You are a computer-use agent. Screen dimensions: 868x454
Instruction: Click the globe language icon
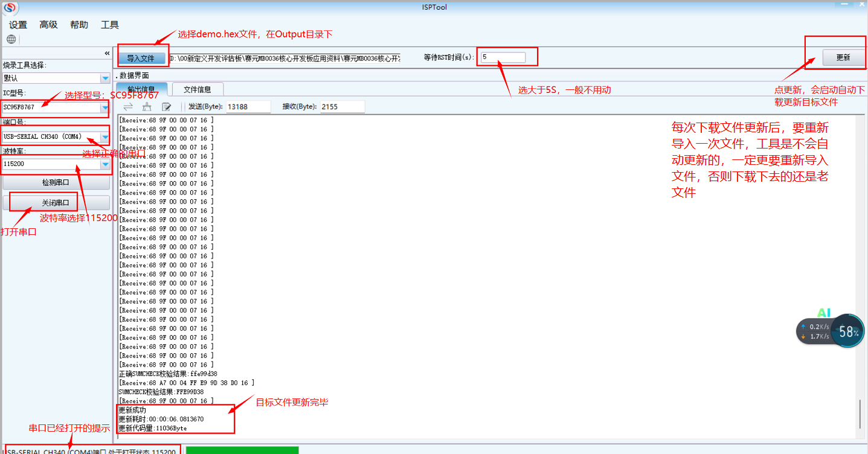pos(11,39)
